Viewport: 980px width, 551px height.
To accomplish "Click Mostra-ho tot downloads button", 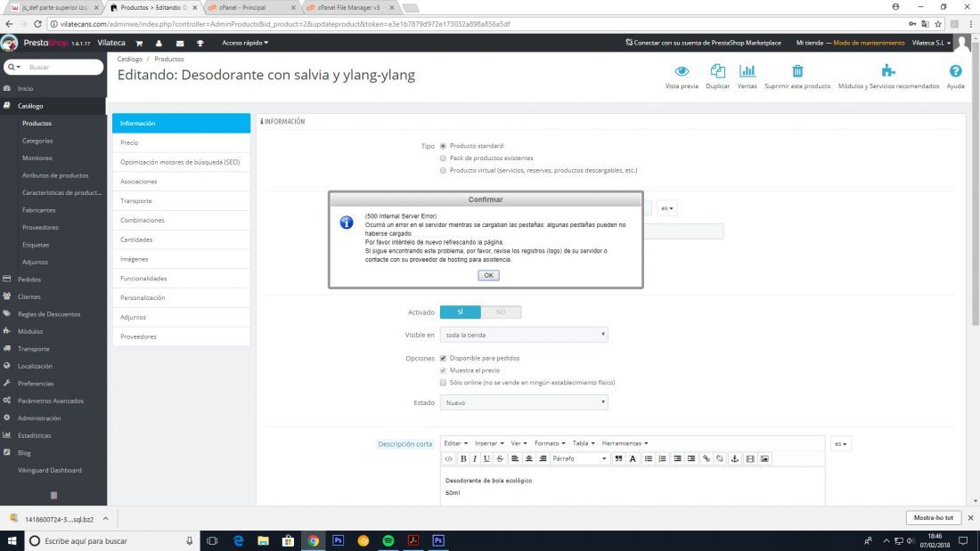I will pyautogui.click(x=933, y=518).
